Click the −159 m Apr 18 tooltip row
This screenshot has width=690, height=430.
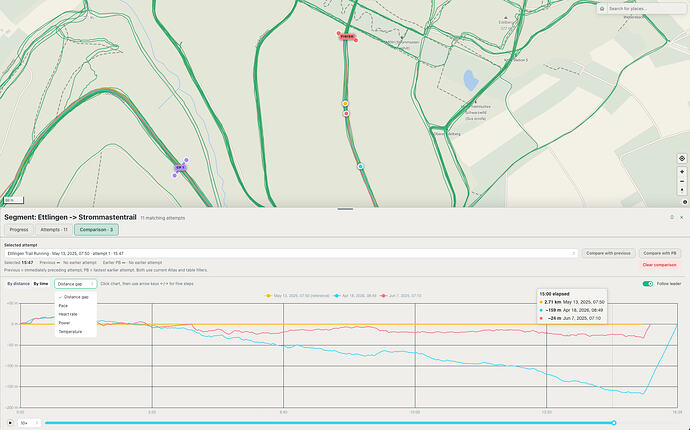(x=572, y=310)
